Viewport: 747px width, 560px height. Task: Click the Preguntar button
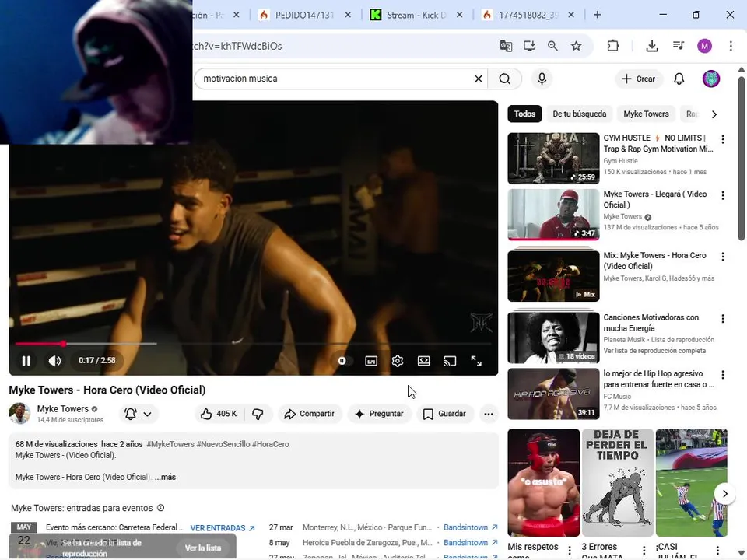379,414
